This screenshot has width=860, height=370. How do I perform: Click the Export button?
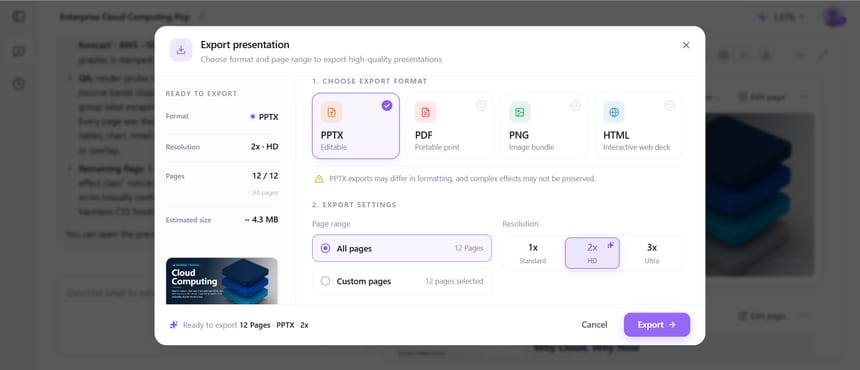click(x=657, y=325)
